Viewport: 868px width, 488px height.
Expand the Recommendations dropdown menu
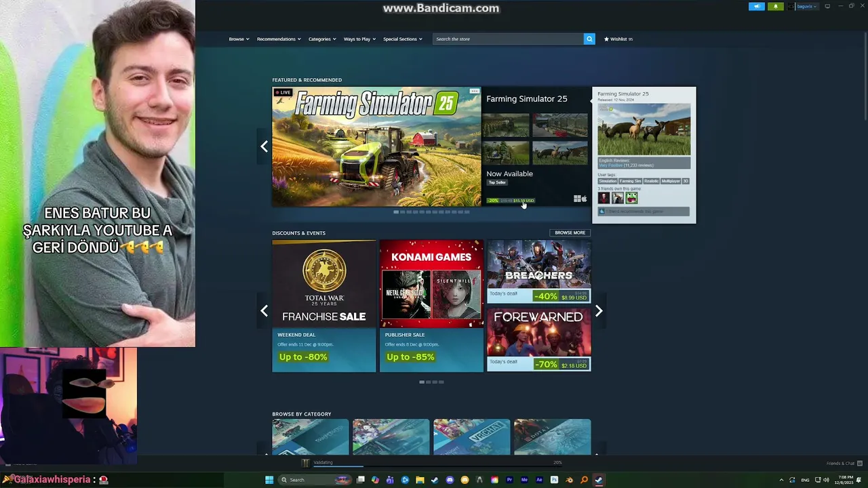point(279,39)
